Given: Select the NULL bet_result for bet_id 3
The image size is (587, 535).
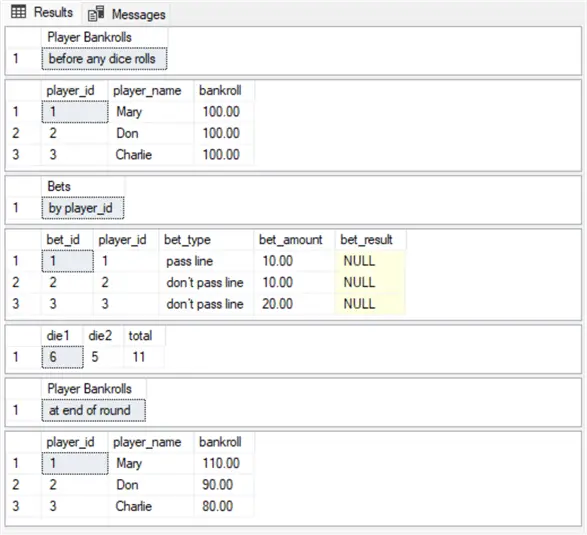Looking at the screenshot, I should tap(370, 304).
